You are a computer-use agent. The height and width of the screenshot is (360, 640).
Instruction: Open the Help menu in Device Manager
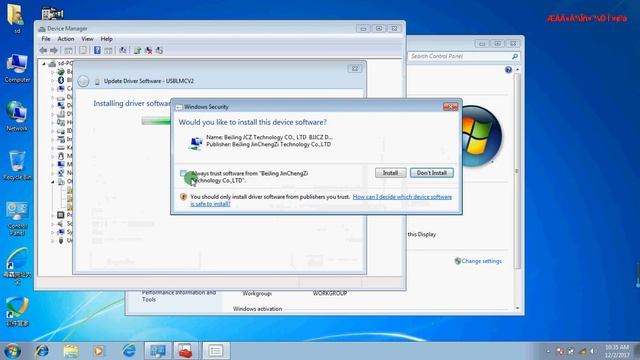(107, 39)
